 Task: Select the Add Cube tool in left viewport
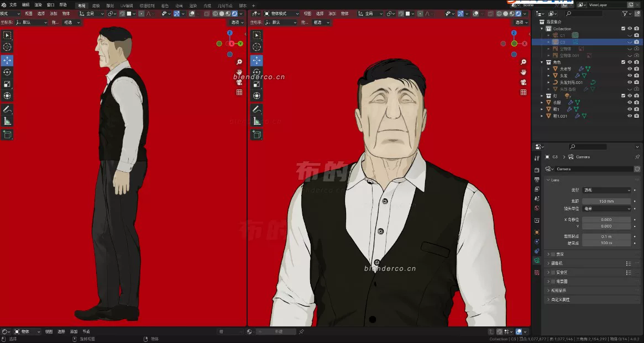click(7, 134)
